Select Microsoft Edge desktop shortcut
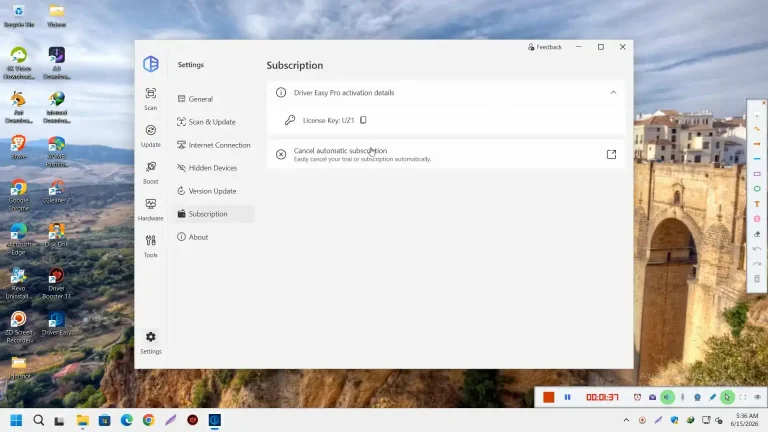Image resolution: width=768 pixels, height=432 pixels. (x=19, y=239)
